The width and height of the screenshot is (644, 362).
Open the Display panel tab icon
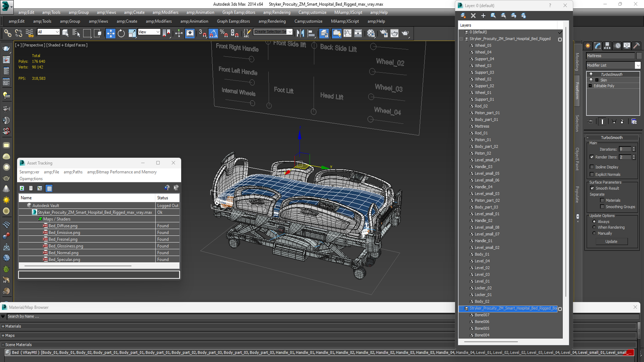(x=627, y=46)
